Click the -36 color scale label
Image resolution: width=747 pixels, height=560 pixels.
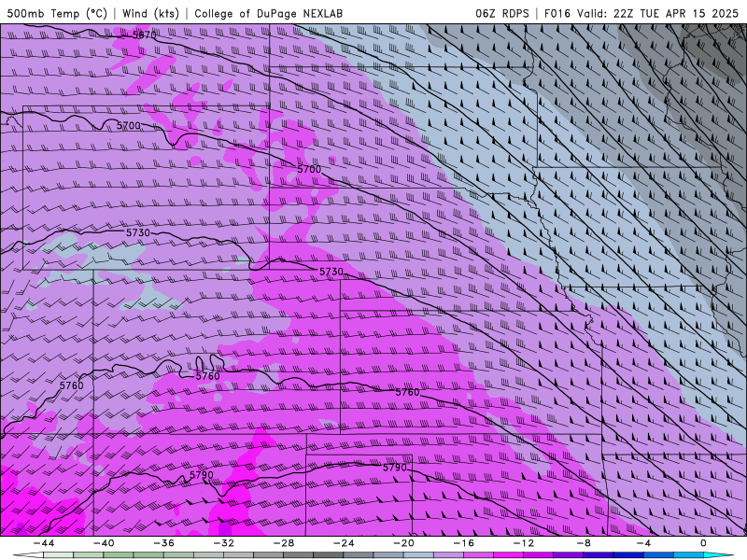pos(163,543)
